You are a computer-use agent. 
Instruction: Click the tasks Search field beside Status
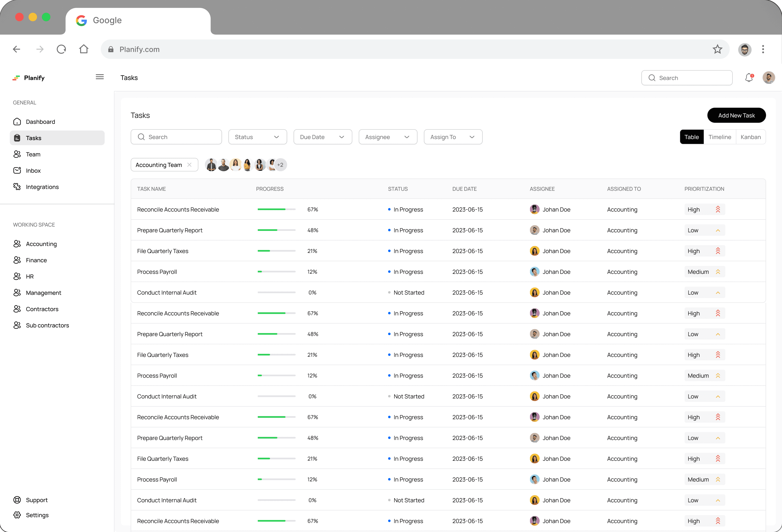176,137
